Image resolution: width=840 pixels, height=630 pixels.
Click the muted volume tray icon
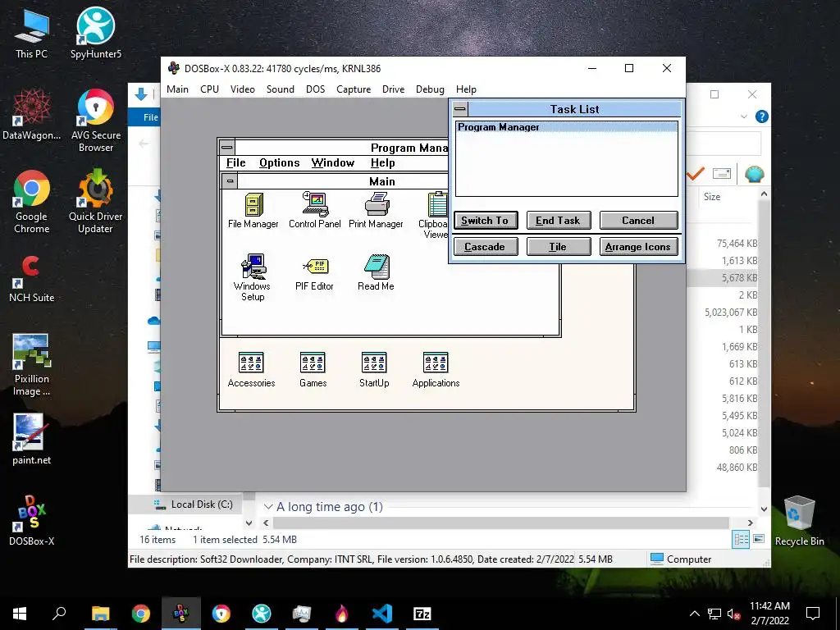pyautogui.click(x=734, y=614)
